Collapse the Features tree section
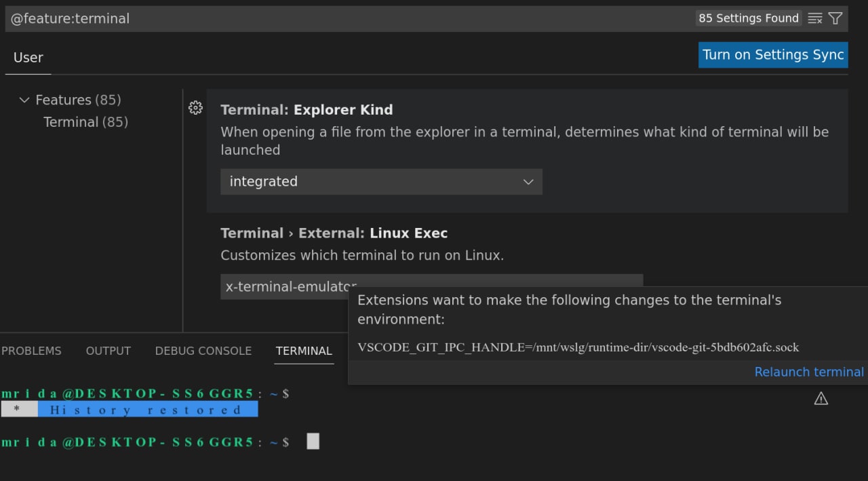This screenshot has height=481, width=868. [x=24, y=100]
